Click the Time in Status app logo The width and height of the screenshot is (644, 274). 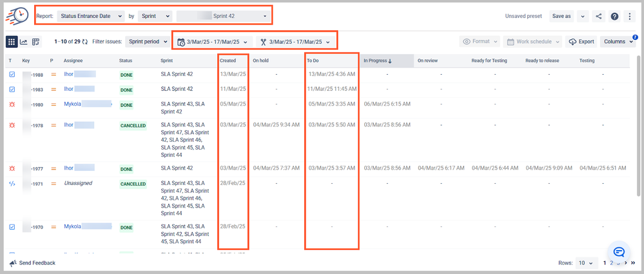pos(17,15)
